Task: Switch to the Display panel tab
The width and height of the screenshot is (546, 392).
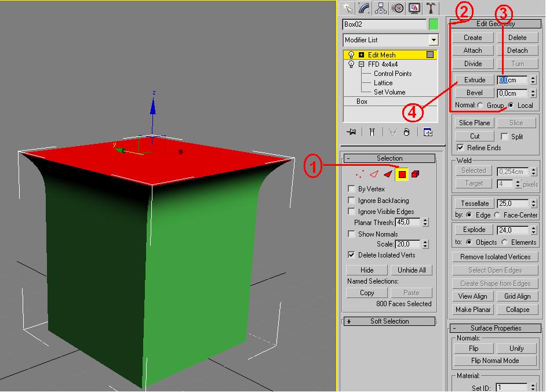Action: [x=414, y=8]
